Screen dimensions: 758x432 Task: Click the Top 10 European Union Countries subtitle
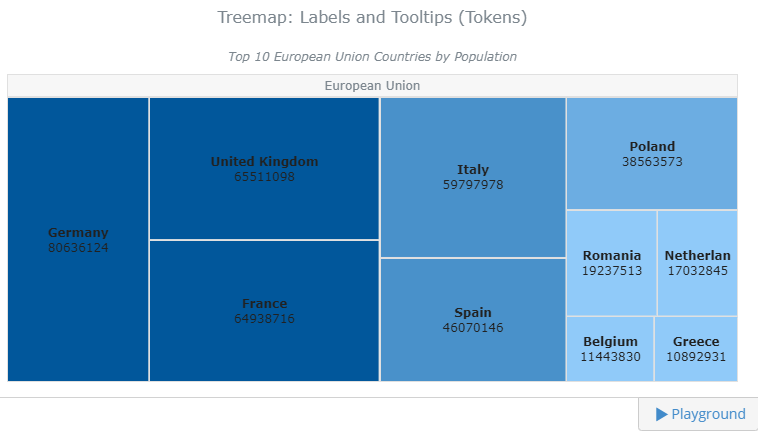click(372, 57)
